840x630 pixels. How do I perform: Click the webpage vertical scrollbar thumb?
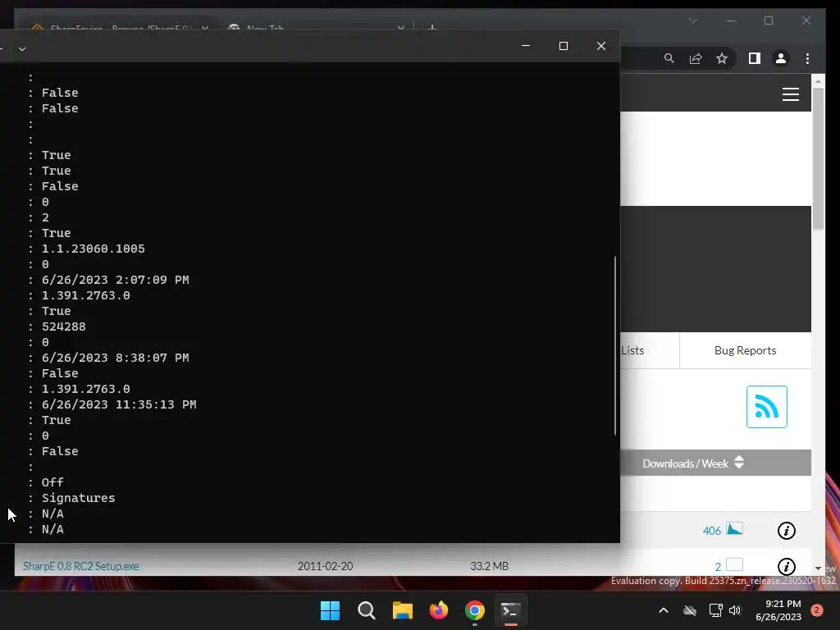pos(818,159)
